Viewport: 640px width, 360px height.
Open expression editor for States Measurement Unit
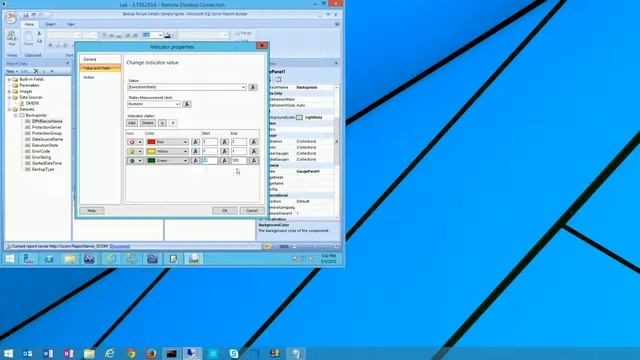pos(187,104)
